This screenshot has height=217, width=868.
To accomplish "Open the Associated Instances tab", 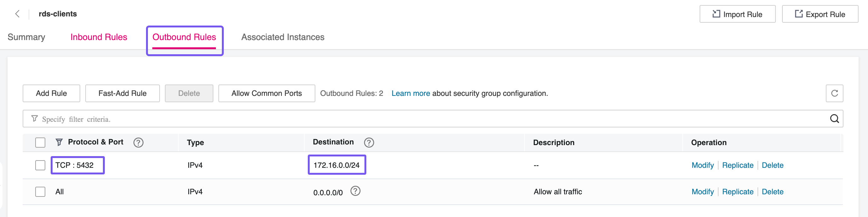I will point(282,37).
